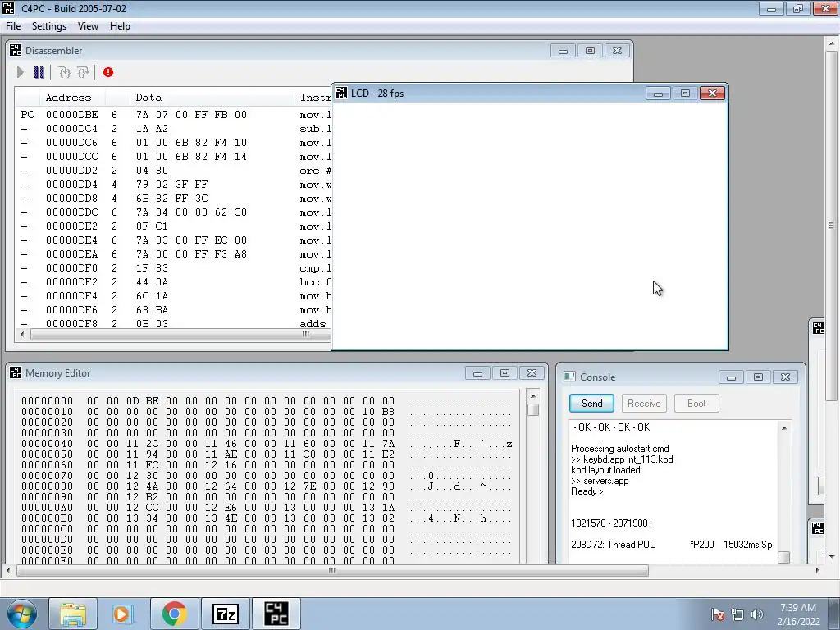This screenshot has width=840, height=630.
Task: Select disassembler row 00000DC4
Action: click(x=173, y=129)
